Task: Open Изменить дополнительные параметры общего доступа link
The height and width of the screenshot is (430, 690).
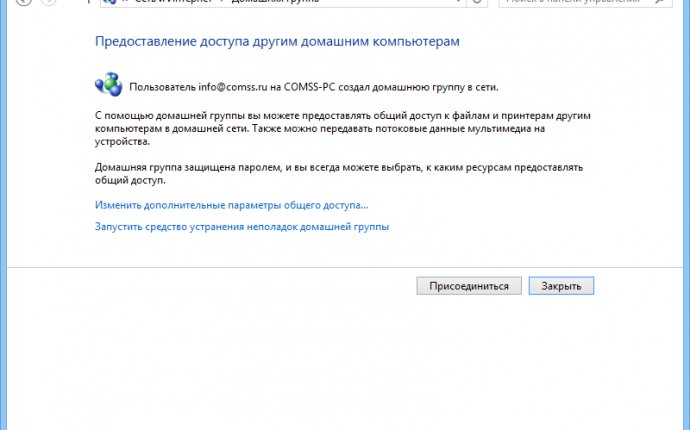Action: pyautogui.click(x=231, y=205)
